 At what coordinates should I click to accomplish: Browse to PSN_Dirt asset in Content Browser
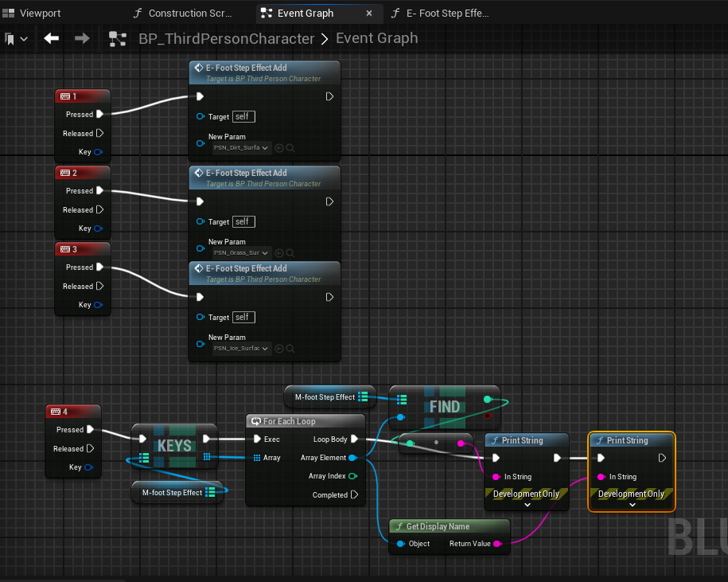click(x=290, y=148)
